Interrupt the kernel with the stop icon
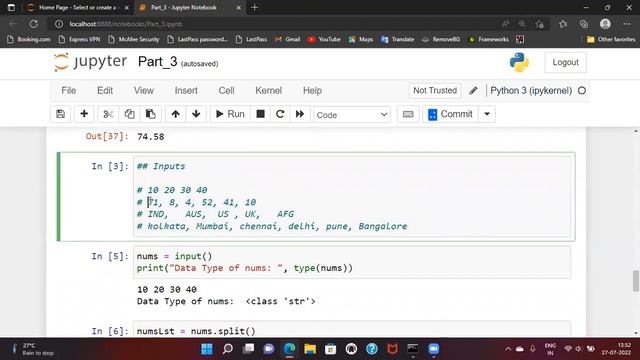The image size is (640, 360). [x=260, y=114]
